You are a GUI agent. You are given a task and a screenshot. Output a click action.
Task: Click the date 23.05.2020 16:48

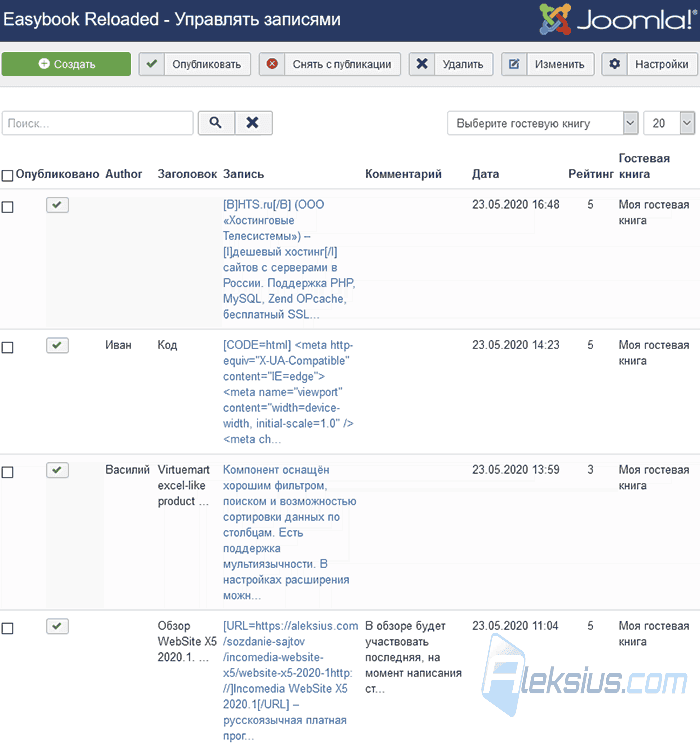tap(515, 205)
